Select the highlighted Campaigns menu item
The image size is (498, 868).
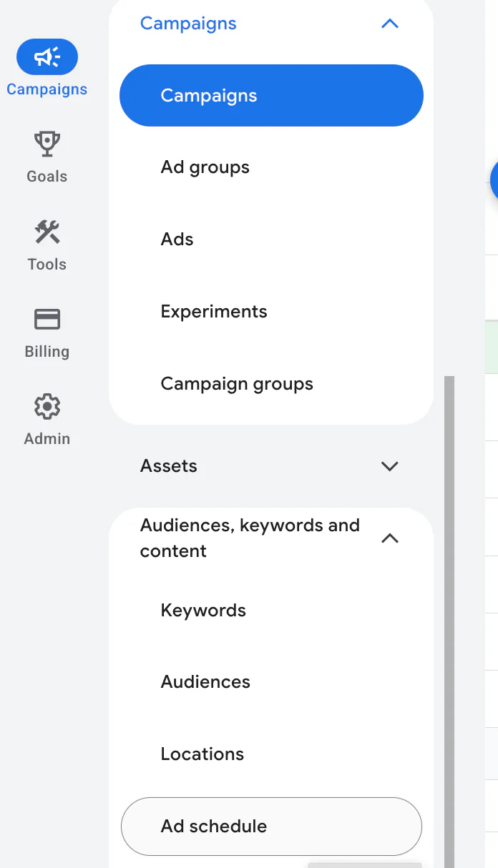click(x=271, y=96)
